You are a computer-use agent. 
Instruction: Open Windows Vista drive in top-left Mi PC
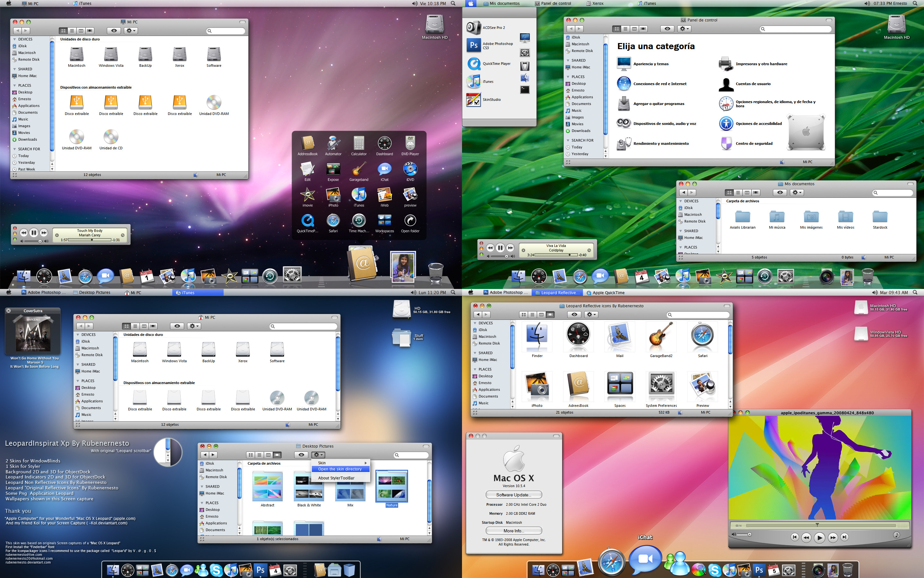click(x=111, y=55)
